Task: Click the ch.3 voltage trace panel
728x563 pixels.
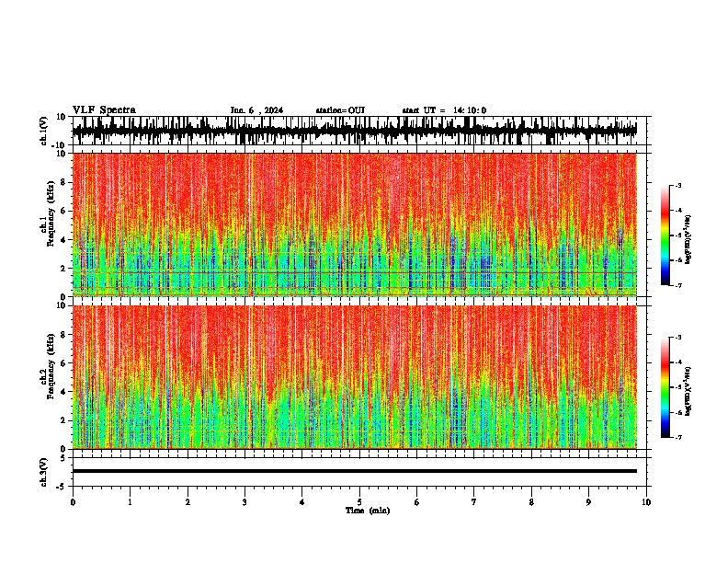Action: click(361, 472)
